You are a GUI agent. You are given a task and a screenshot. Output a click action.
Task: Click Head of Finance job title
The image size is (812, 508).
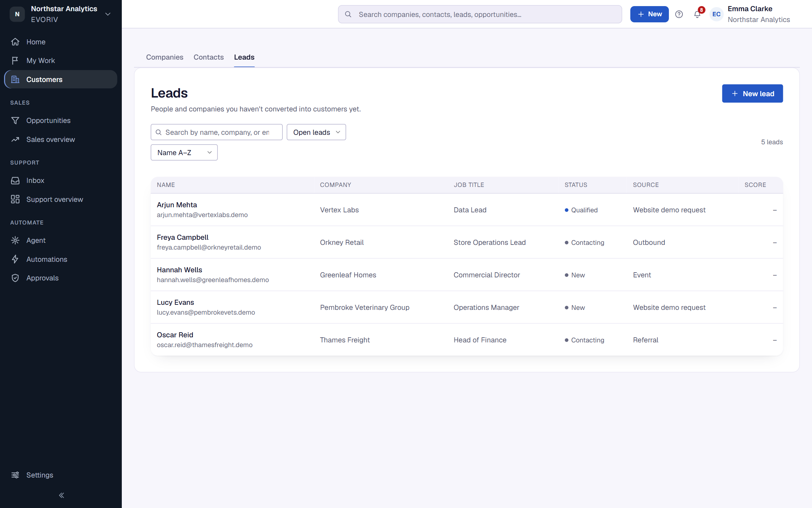click(480, 340)
